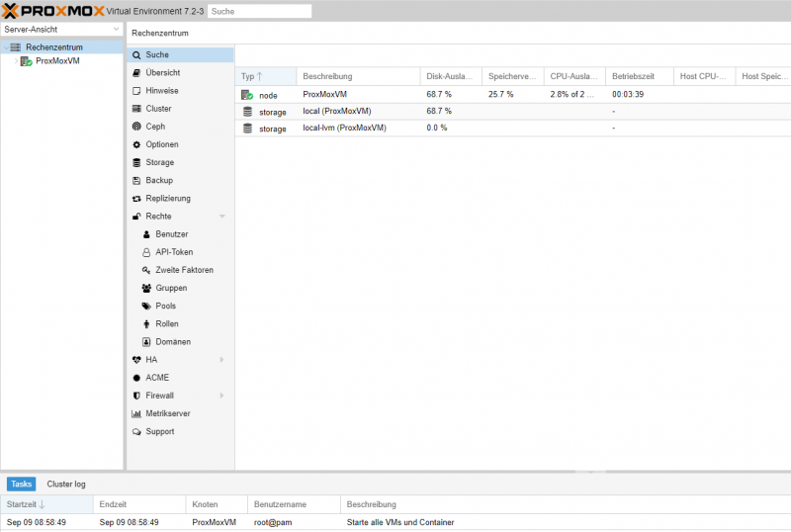Click the local-lvm storage database icon
This screenshot has height=532, width=791.
247,129
